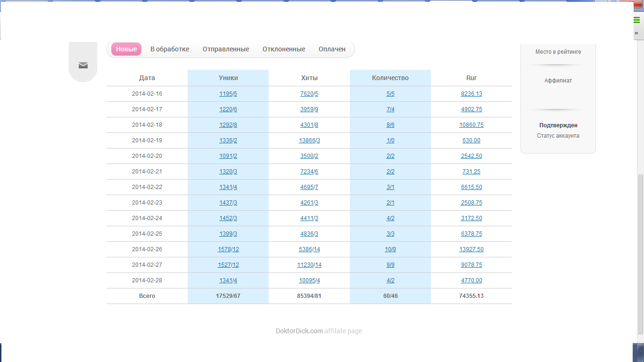
Task: Open the Отправленные tab
Action: coord(226,49)
